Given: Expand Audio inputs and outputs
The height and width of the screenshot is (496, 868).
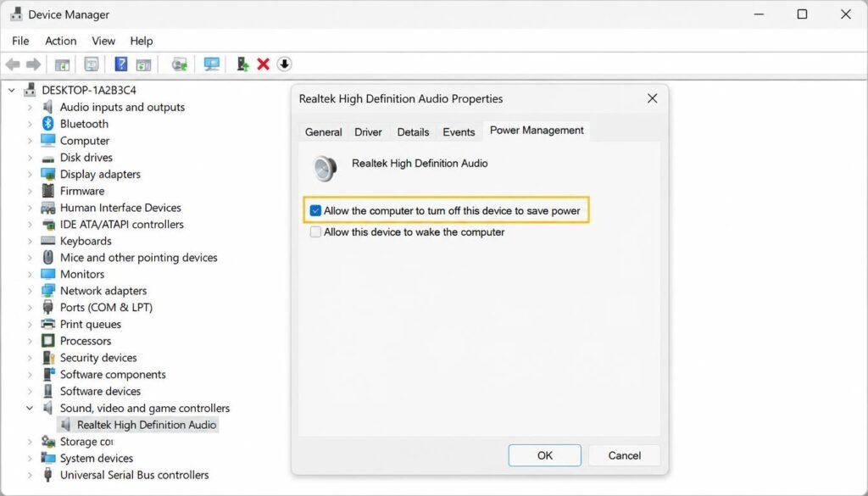Looking at the screenshot, I should [30, 108].
